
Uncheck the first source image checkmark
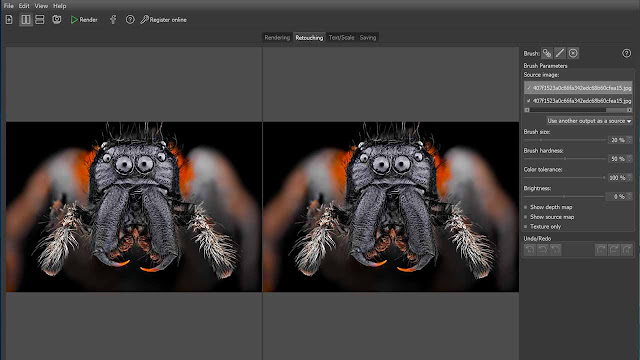click(529, 88)
